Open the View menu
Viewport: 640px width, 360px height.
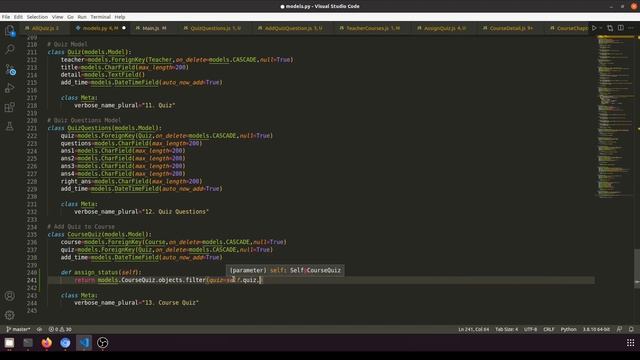coord(57,17)
